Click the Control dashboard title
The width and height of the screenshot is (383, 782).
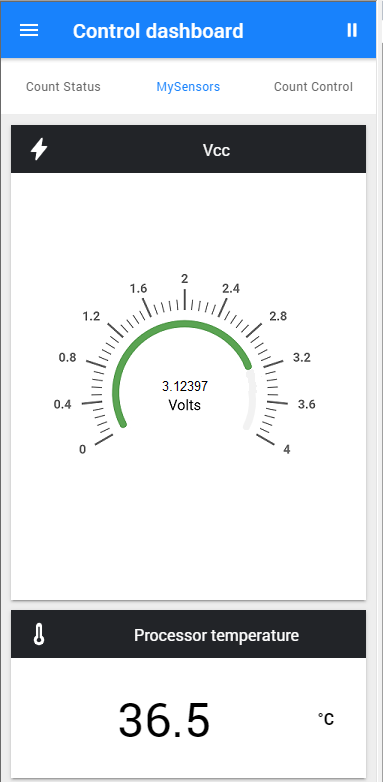click(158, 31)
